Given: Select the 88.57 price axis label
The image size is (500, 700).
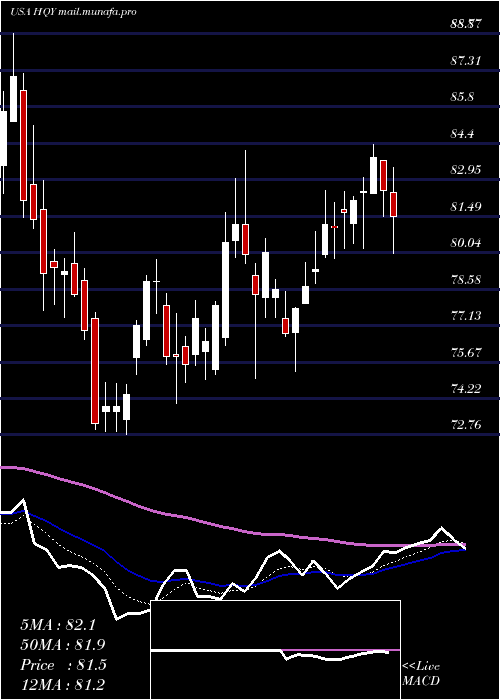Looking at the screenshot, I should [x=465, y=24].
